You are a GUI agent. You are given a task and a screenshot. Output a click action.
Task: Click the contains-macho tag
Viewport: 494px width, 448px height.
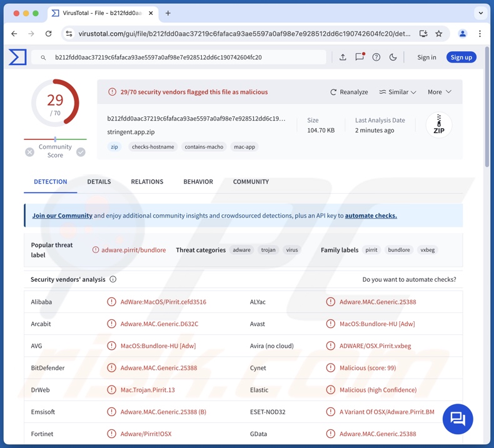204,147
